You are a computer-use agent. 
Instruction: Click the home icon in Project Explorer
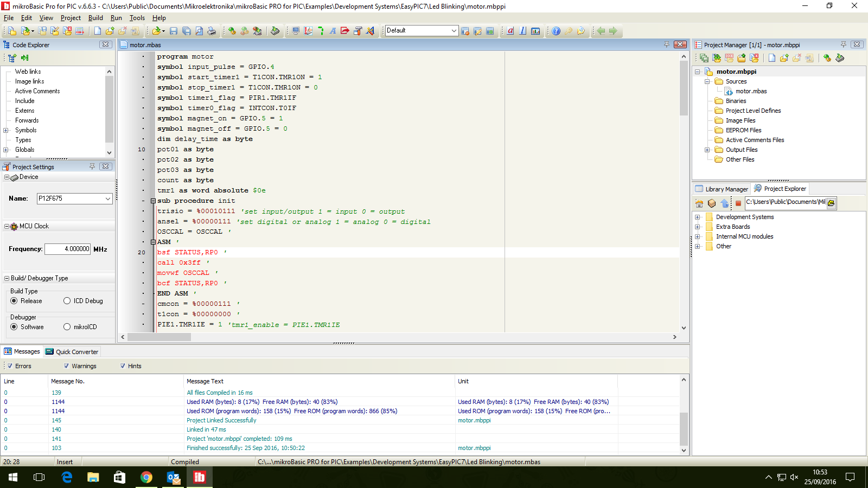pyautogui.click(x=699, y=203)
